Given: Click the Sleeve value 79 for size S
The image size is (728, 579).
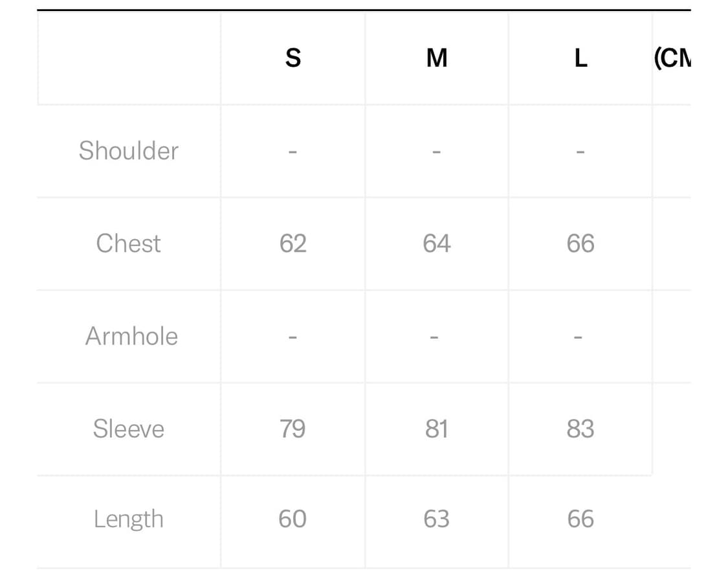Looking at the screenshot, I should point(293,429).
